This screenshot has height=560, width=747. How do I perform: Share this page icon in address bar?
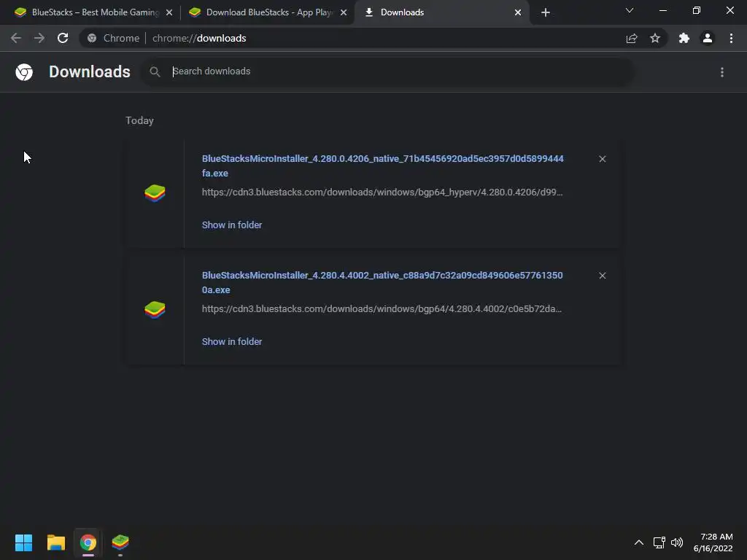click(x=632, y=38)
